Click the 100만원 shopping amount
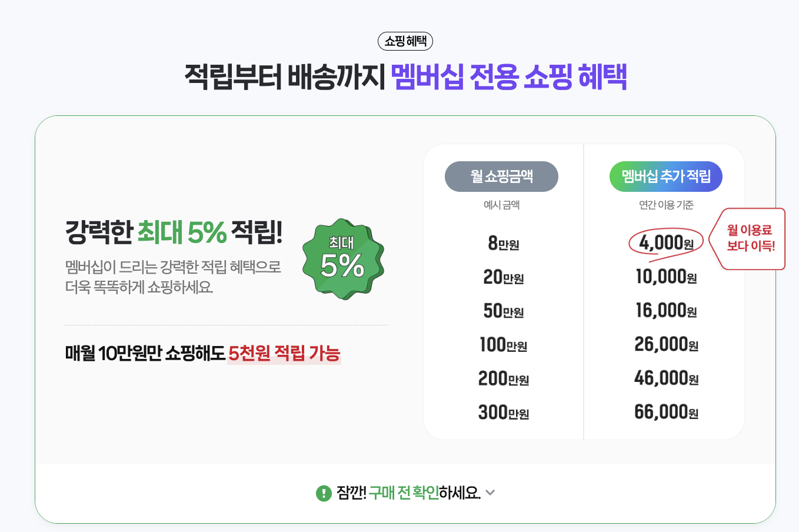The width and height of the screenshot is (799, 532). [x=504, y=345]
